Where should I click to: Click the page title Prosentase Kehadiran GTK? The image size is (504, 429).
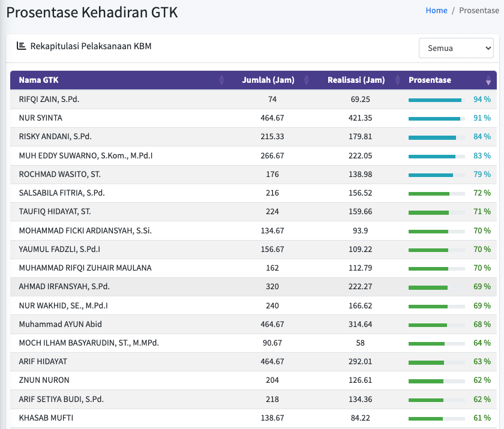point(92,13)
